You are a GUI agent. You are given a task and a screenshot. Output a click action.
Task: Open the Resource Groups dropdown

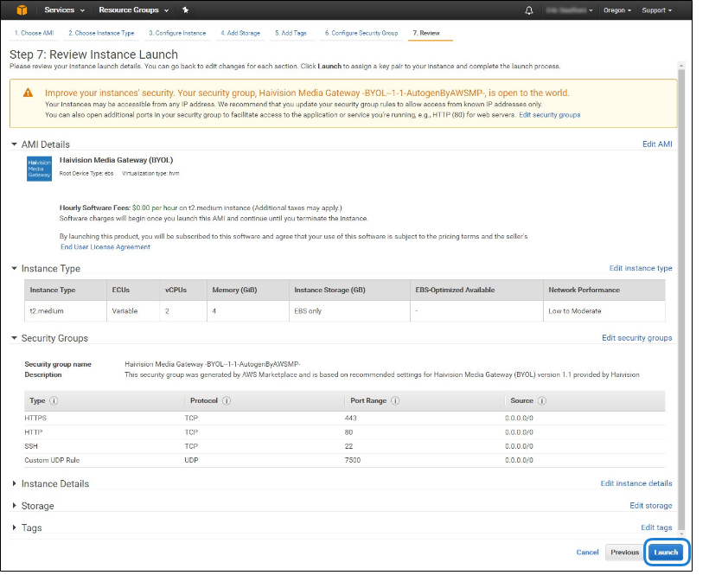(x=133, y=10)
